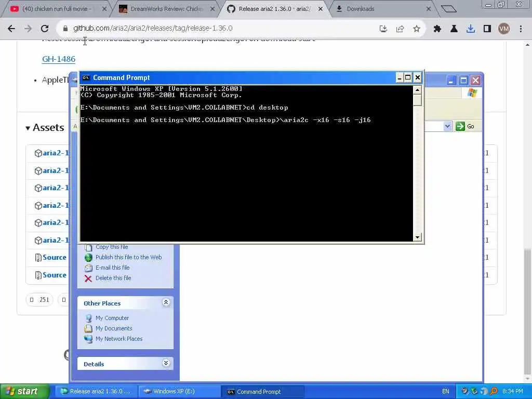Click the system clock showing 8:34 PM
This screenshot has width=532, height=399.
pyautogui.click(x=513, y=392)
